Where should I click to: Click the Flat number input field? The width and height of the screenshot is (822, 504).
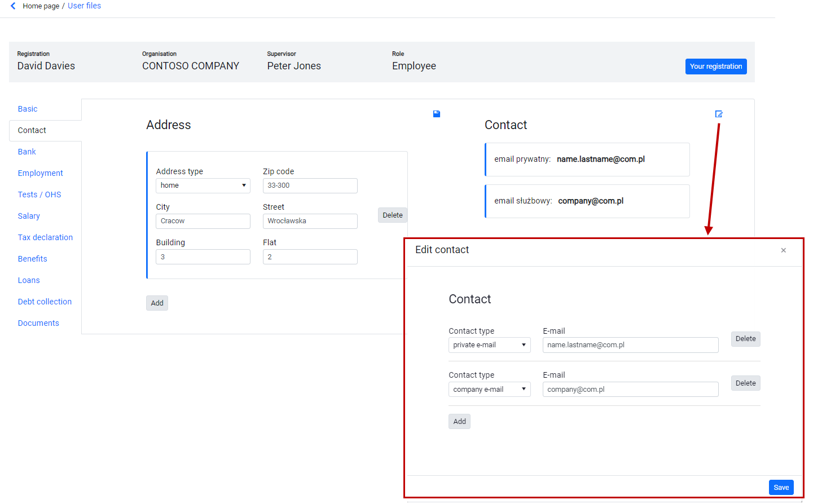[x=310, y=257]
